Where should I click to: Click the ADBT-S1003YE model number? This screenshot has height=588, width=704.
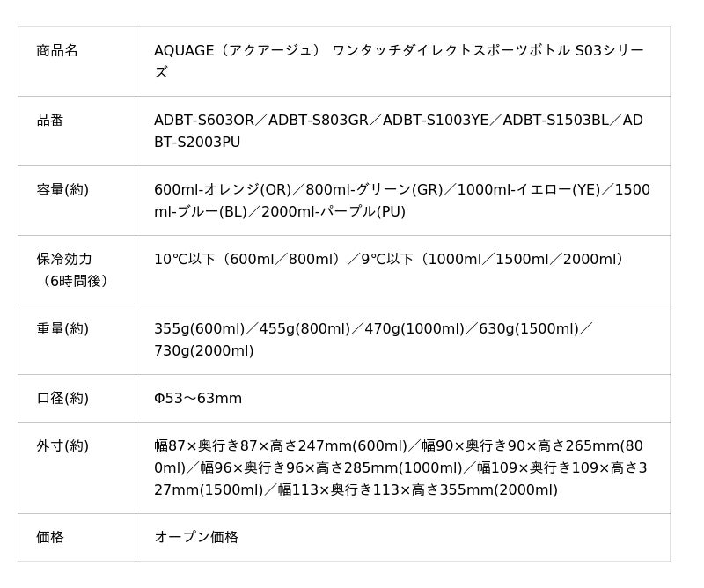tap(435, 120)
